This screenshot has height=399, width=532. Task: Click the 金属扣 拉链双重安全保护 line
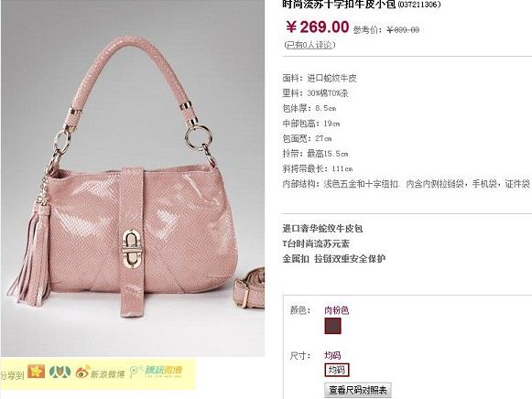pos(334,259)
